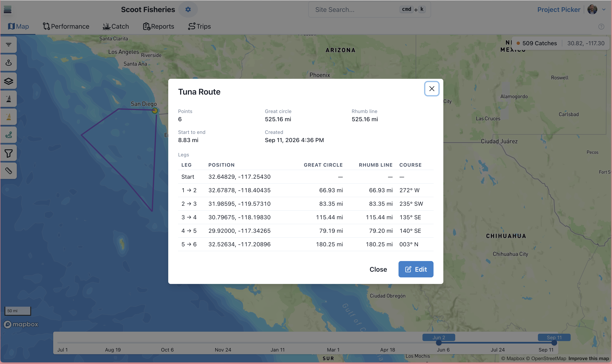Click the © Mapbox attribution link
The width and height of the screenshot is (612, 364).
tap(513, 358)
